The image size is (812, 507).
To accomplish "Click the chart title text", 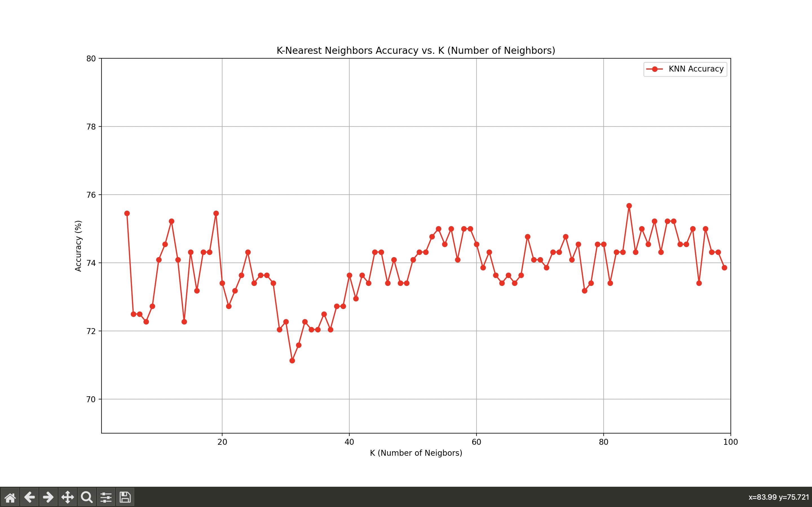I will coord(416,51).
